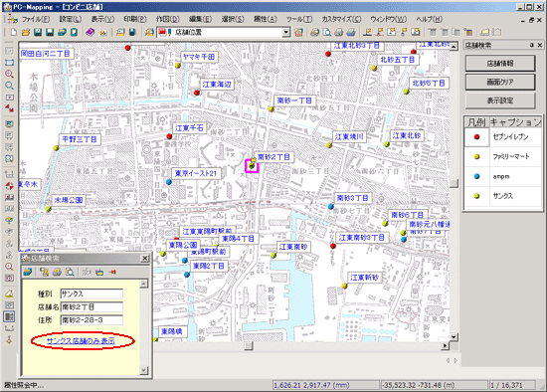Click the 凡例 column header
The image size is (547, 392).
click(x=476, y=122)
